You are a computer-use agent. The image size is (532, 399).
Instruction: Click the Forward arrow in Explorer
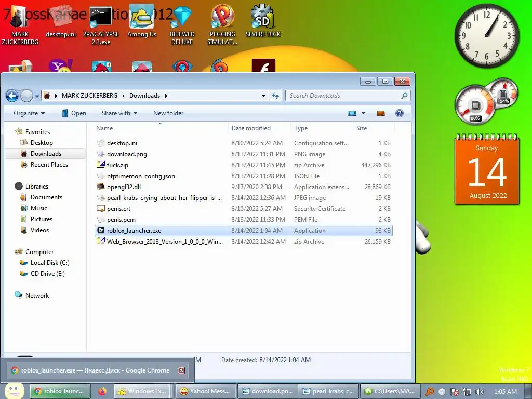[x=26, y=96]
